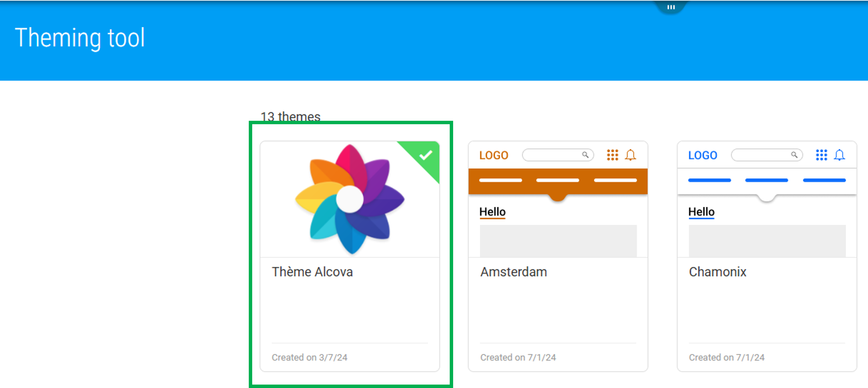This screenshot has height=388, width=868.
Task: Click the search field in Amsterdam preview
Action: (x=558, y=155)
